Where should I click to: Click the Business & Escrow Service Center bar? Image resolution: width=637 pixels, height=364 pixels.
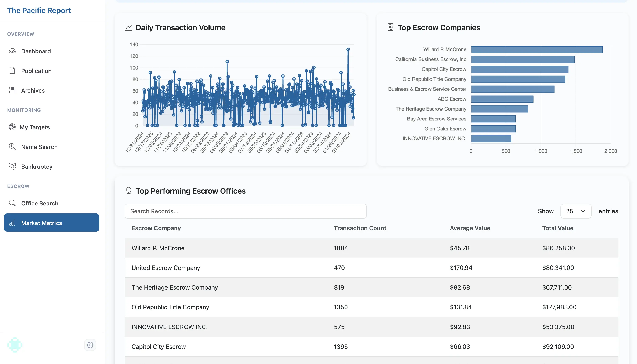pos(513,89)
